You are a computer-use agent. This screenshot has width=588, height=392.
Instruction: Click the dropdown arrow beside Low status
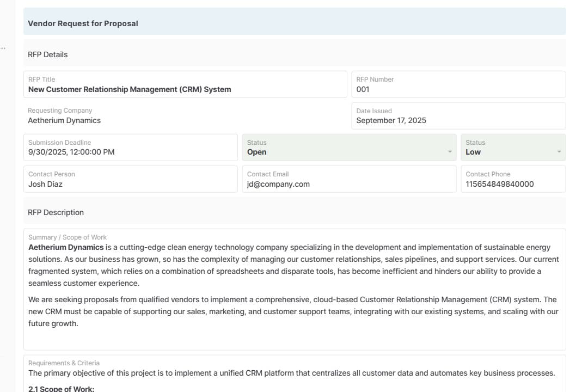559,152
